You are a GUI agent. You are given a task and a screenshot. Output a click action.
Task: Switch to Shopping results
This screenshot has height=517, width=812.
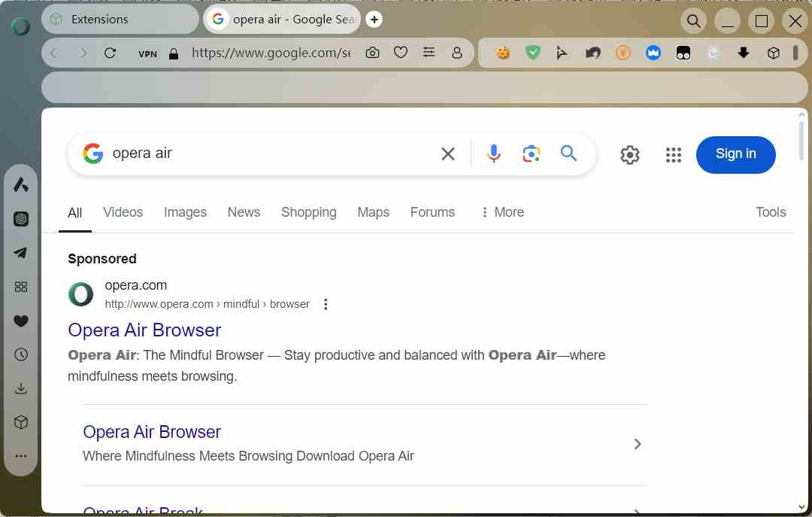pos(309,212)
